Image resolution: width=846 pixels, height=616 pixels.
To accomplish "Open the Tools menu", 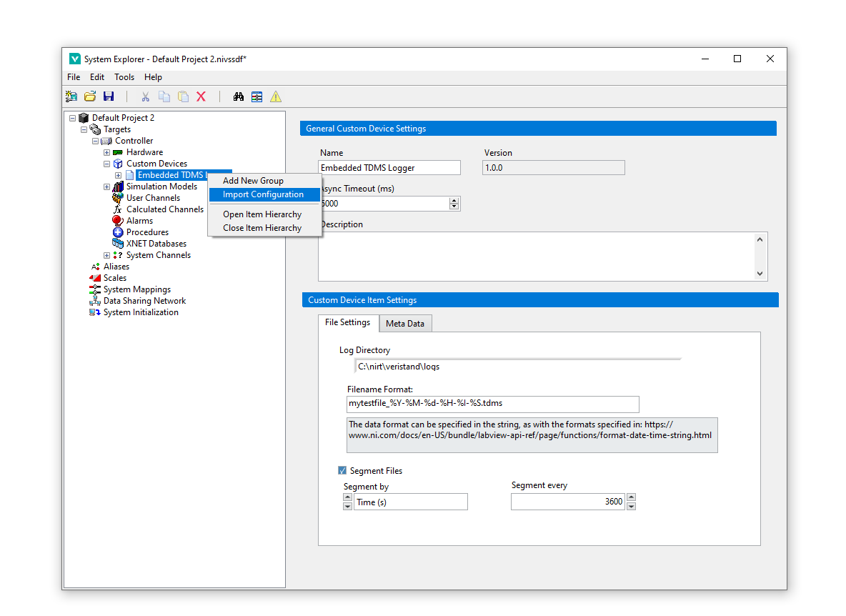I will point(124,77).
